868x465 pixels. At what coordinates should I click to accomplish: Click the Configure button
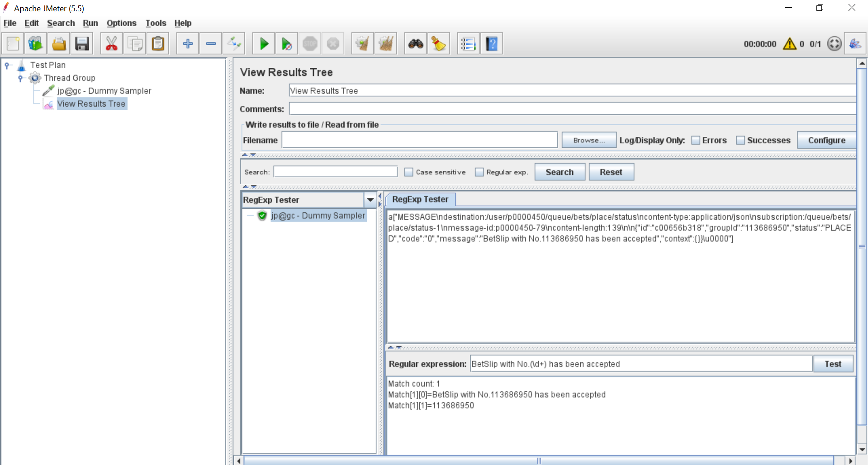[826, 140]
